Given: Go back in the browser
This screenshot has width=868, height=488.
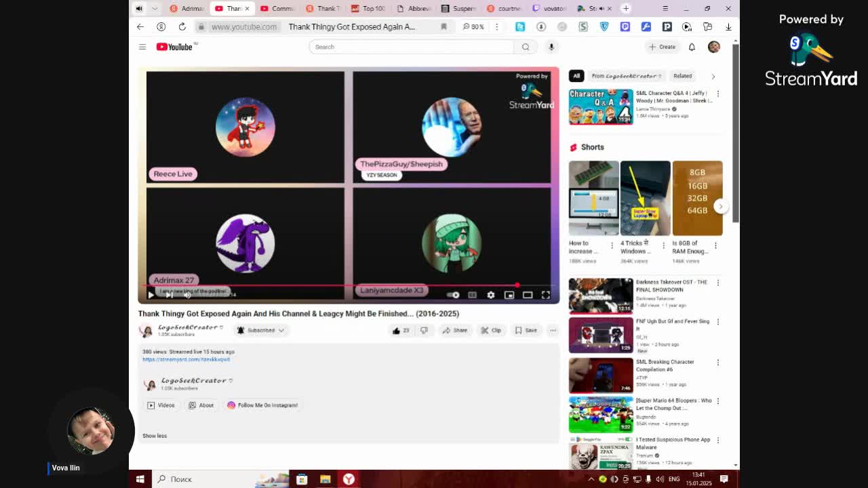Looking at the screenshot, I should point(140,26).
